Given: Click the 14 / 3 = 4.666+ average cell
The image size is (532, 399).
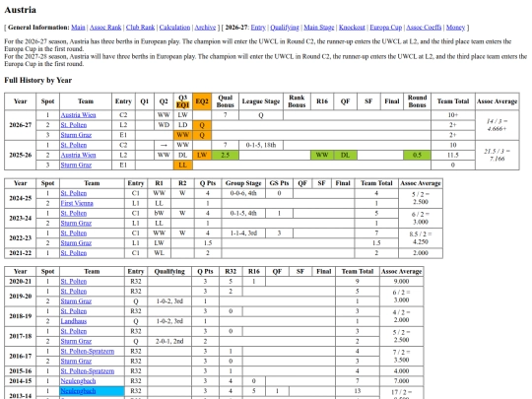Looking at the screenshot, I should tap(498, 125).
